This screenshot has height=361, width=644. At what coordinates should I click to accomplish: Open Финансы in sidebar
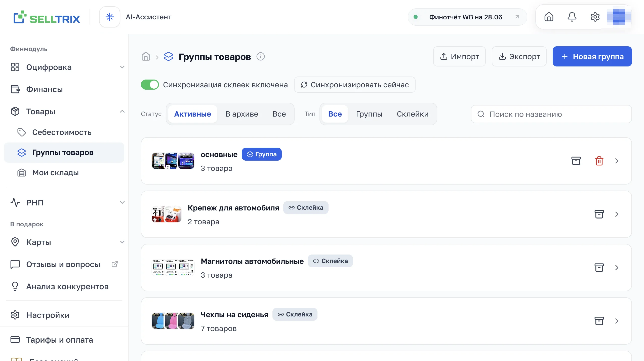coord(64,89)
